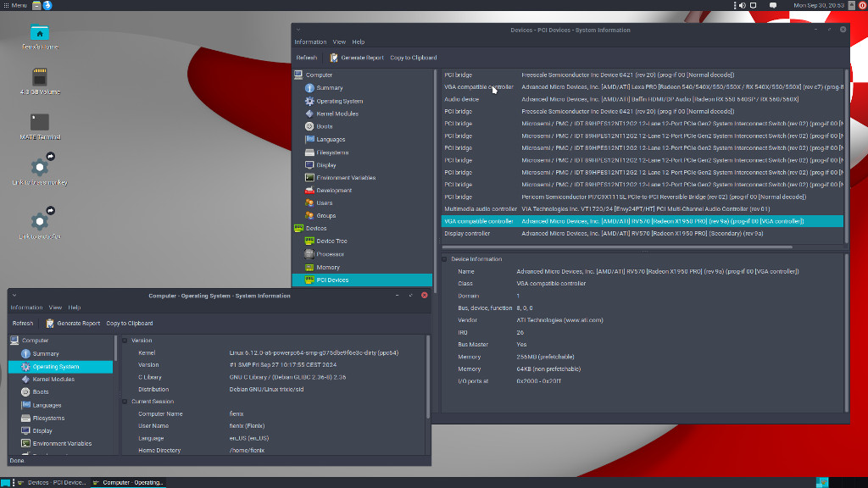Screen dimensions: 868x488
Task: Select Users in PCI Devices window sidebar
Action: click(324, 203)
